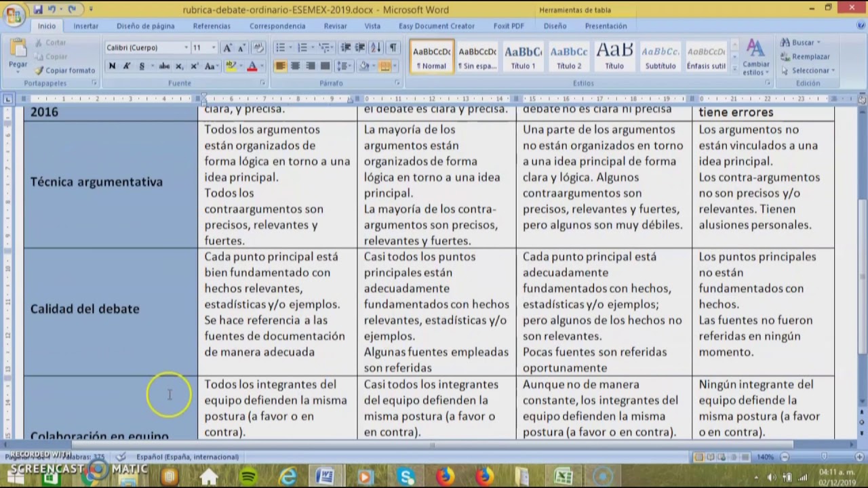Shrink font size with Encoger fuente

point(241,48)
